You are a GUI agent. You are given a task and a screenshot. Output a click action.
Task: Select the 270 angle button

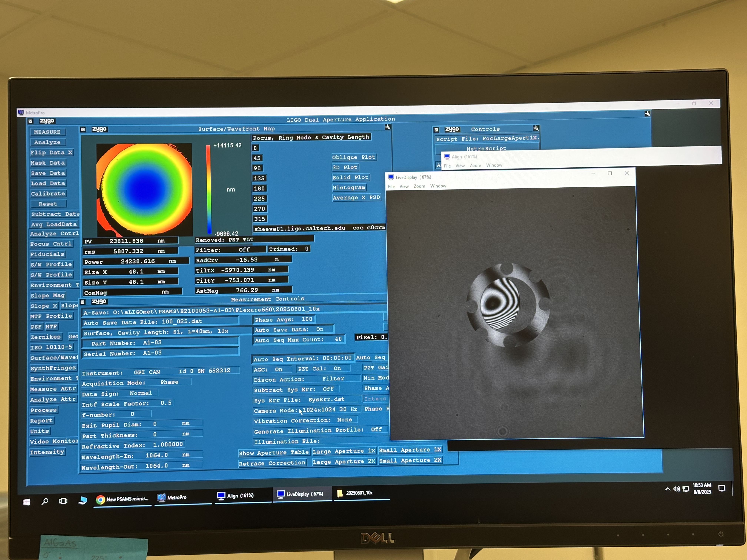pos(259,209)
